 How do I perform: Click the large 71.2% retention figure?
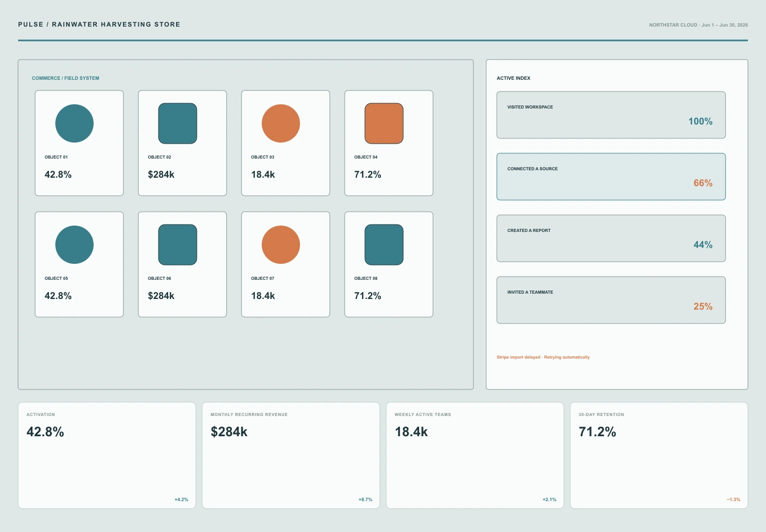tap(597, 432)
